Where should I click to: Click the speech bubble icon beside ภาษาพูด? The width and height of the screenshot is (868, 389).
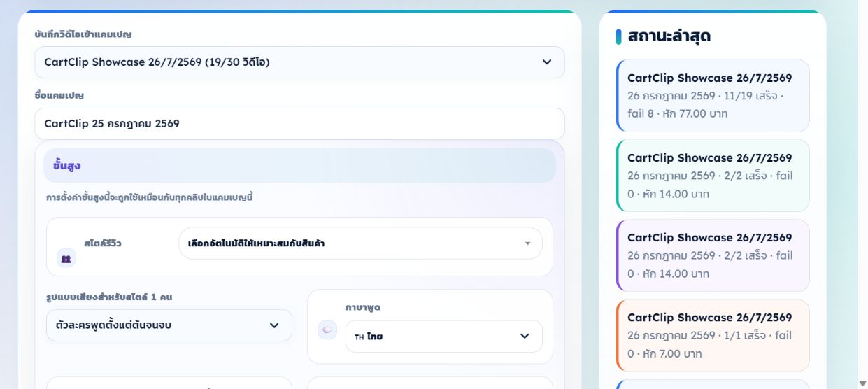click(x=327, y=330)
